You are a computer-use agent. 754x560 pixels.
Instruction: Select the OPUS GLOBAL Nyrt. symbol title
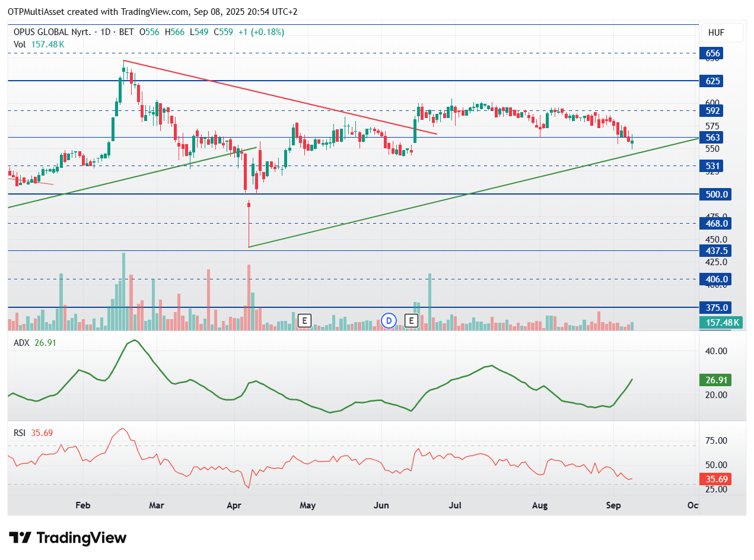coord(52,32)
